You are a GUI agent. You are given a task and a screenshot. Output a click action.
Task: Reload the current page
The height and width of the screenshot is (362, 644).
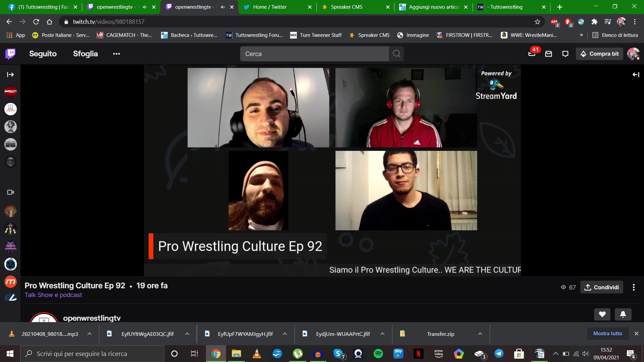pyautogui.click(x=36, y=22)
